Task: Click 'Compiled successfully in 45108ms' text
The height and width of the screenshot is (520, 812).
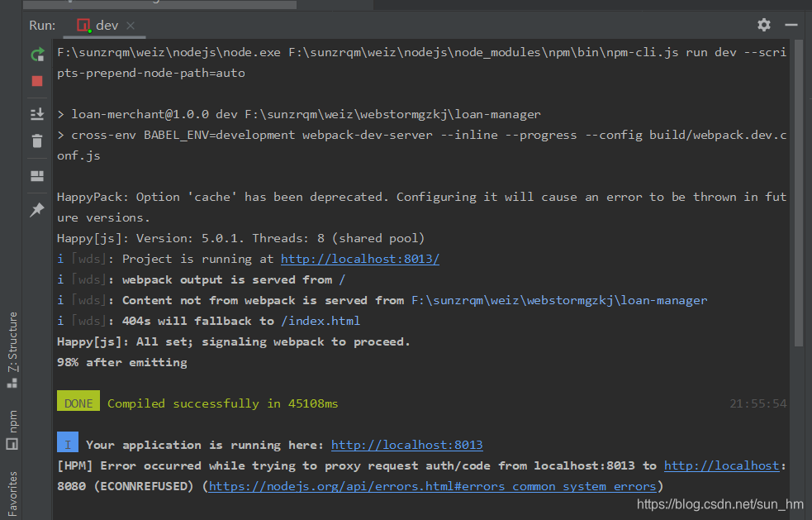Action: pos(223,403)
